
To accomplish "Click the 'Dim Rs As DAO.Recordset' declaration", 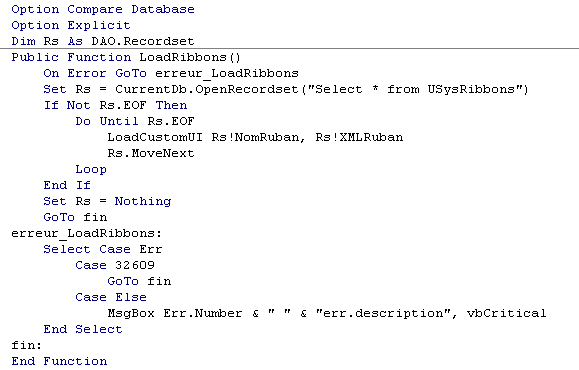I will point(103,41).
